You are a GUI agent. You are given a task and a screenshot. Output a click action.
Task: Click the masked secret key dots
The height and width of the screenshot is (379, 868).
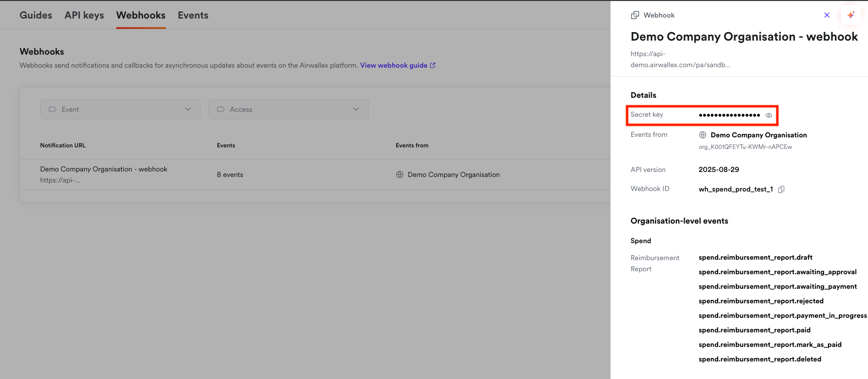coord(729,115)
